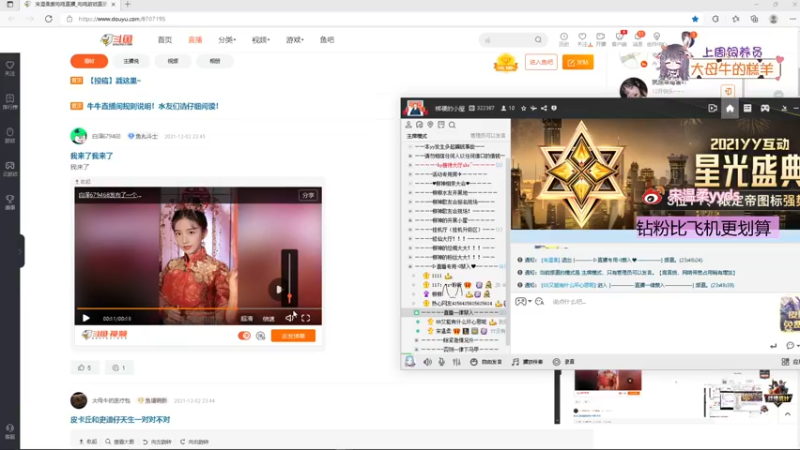Image resolution: width=800 pixels, height=450 pixels.
Task: Open the YY video playback icon in title bar
Action: tap(713, 108)
